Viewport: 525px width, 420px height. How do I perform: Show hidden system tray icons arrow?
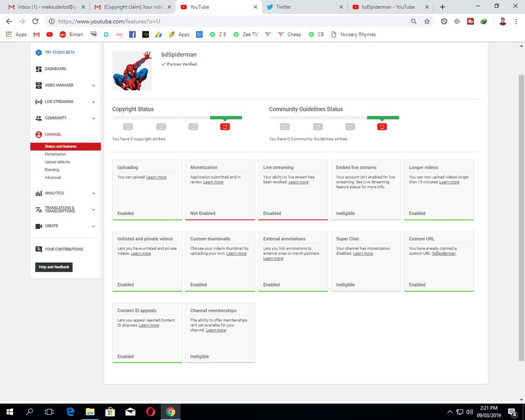tap(450, 412)
